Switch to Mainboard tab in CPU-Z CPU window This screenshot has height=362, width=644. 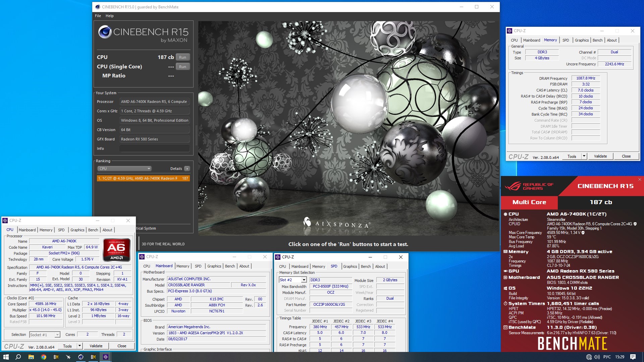[x=27, y=230]
